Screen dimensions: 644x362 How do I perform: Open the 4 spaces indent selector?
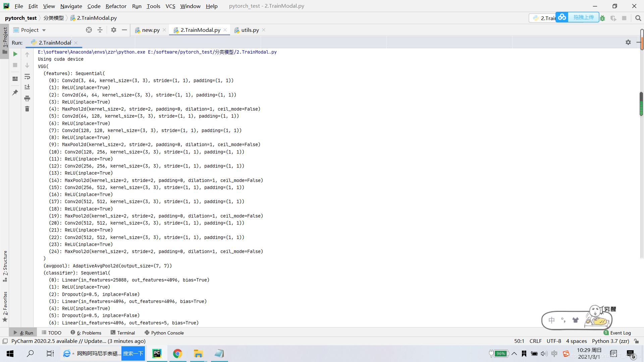click(576, 341)
